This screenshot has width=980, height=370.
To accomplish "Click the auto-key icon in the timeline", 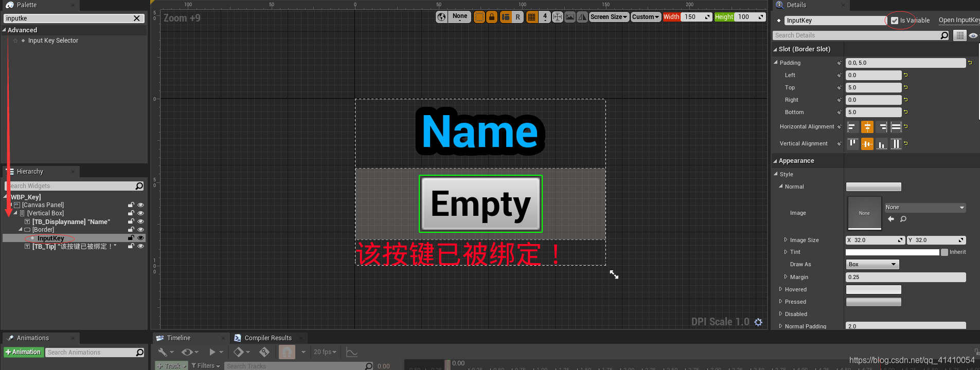I will [264, 352].
